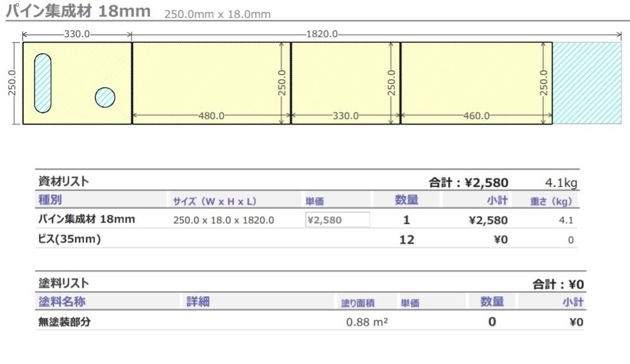Viewport: 630px width, 364px height.
Task: Select the ビス(35mm) row name
Action: click(x=69, y=239)
